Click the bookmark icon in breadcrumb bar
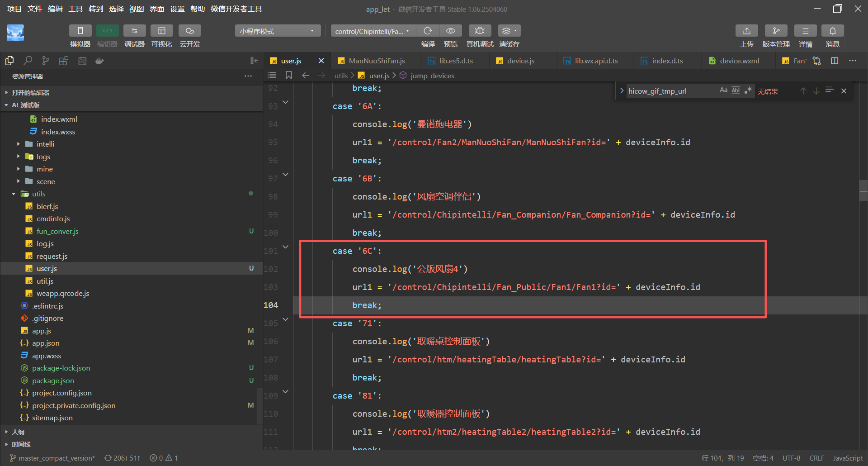 coord(289,75)
